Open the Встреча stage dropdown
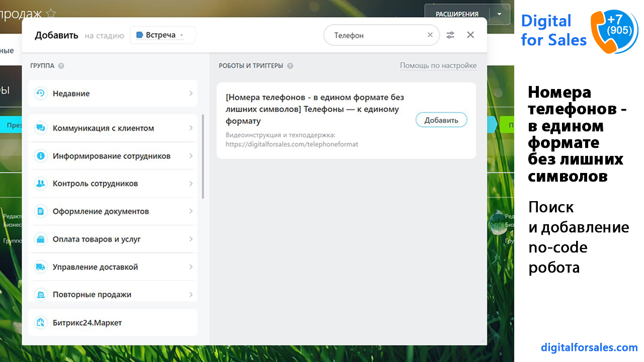 pyautogui.click(x=163, y=35)
